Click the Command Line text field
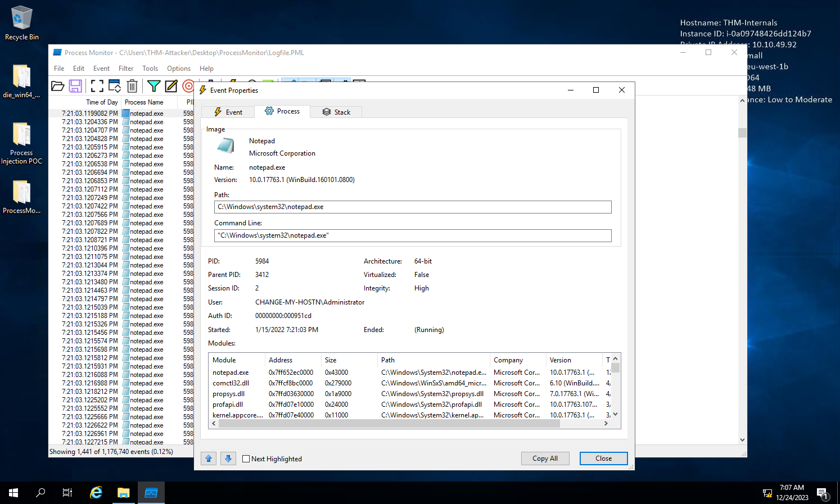 pyautogui.click(x=413, y=235)
